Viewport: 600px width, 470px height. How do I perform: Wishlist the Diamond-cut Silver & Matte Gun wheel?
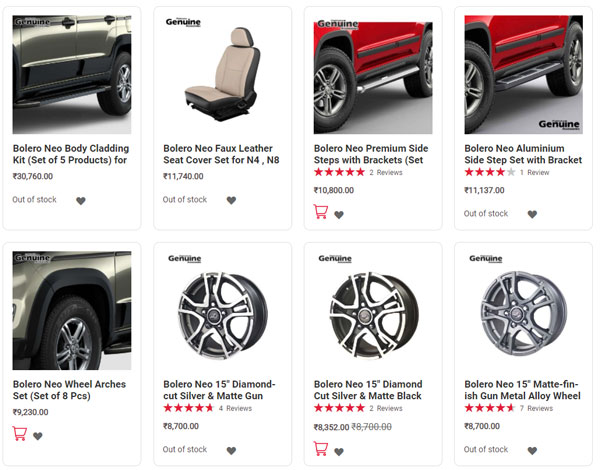[x=231, y=451]
